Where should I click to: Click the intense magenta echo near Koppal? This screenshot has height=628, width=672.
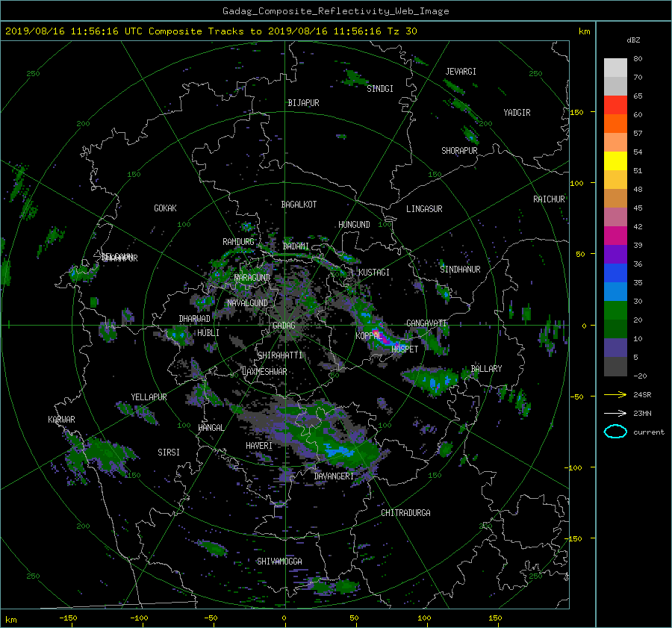(x=385, y=339)
